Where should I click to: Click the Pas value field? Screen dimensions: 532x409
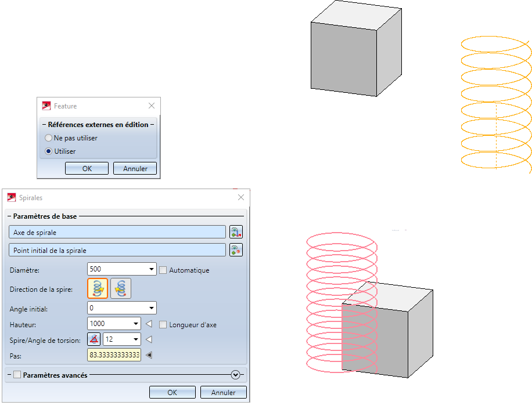[x=114, y=355]
